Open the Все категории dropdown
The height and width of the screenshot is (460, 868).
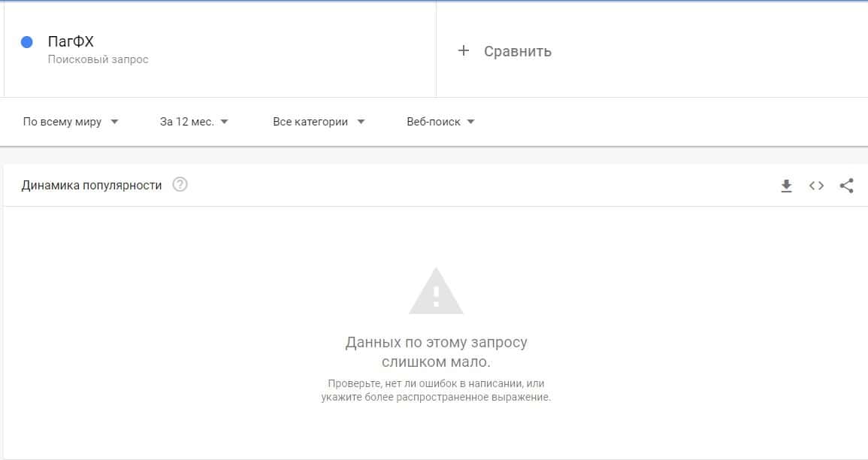[x=319, y=122]
